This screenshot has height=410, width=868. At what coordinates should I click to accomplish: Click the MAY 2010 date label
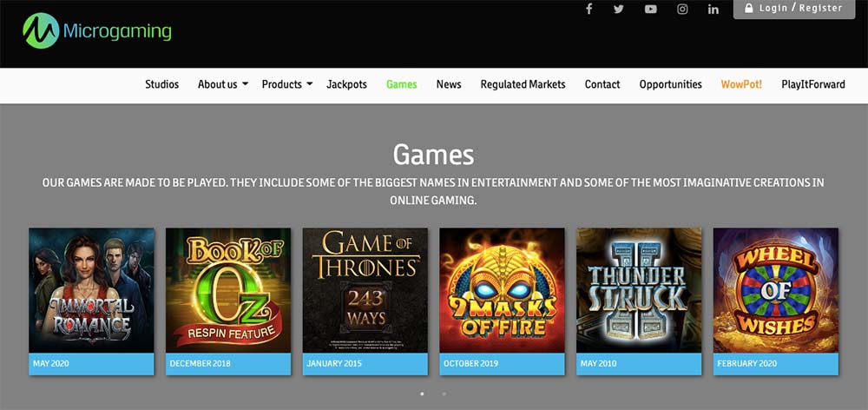pyautogui.click(x=598, y=364)
